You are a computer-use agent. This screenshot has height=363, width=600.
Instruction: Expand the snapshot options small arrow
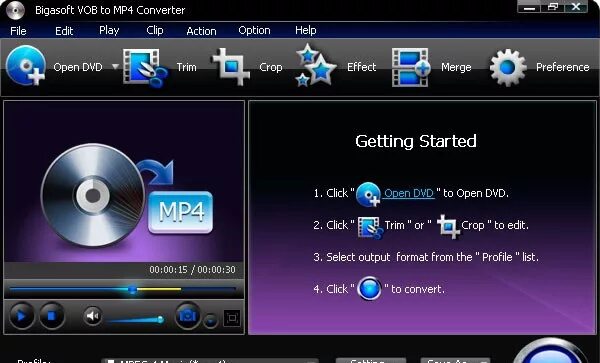[210, 321]
